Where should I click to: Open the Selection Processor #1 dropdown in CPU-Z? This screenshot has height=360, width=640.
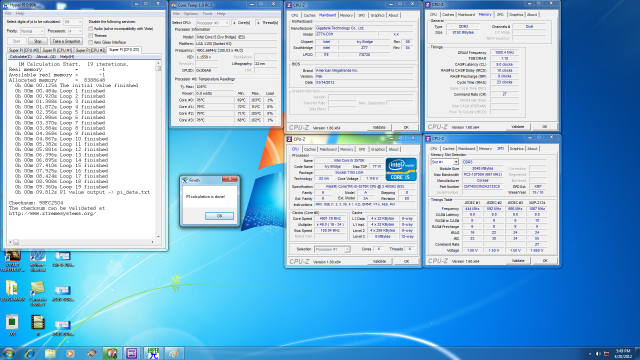coord(332,249)
